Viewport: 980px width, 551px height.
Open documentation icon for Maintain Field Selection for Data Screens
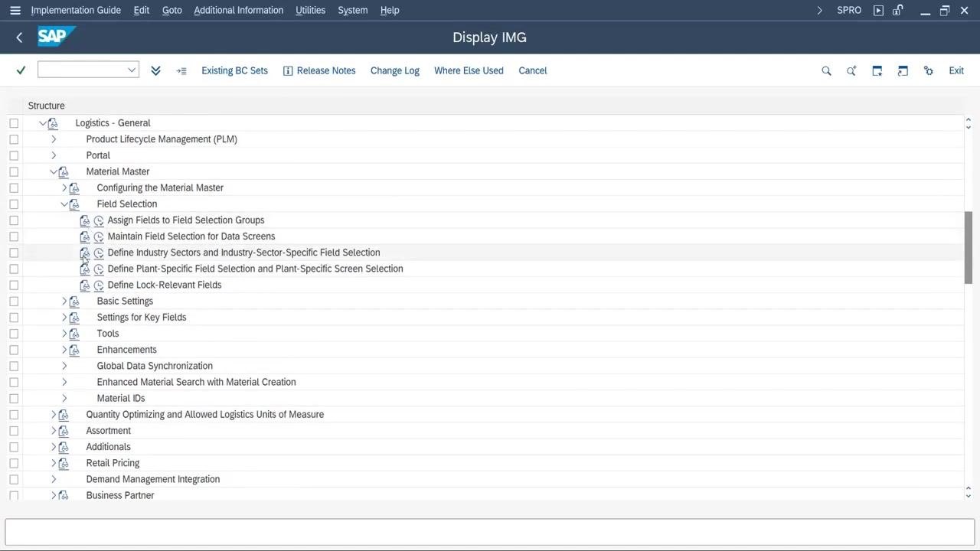point(85,236)
